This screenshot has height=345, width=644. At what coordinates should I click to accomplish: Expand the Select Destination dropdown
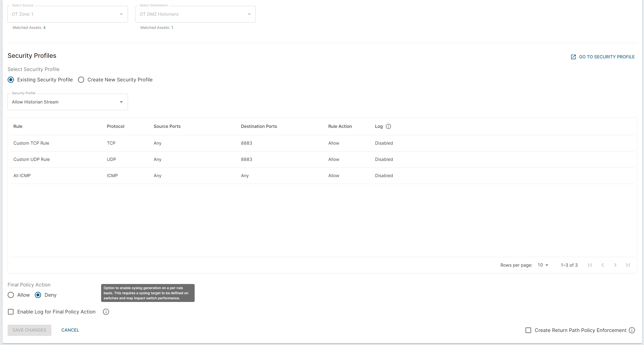click(195, 14)
